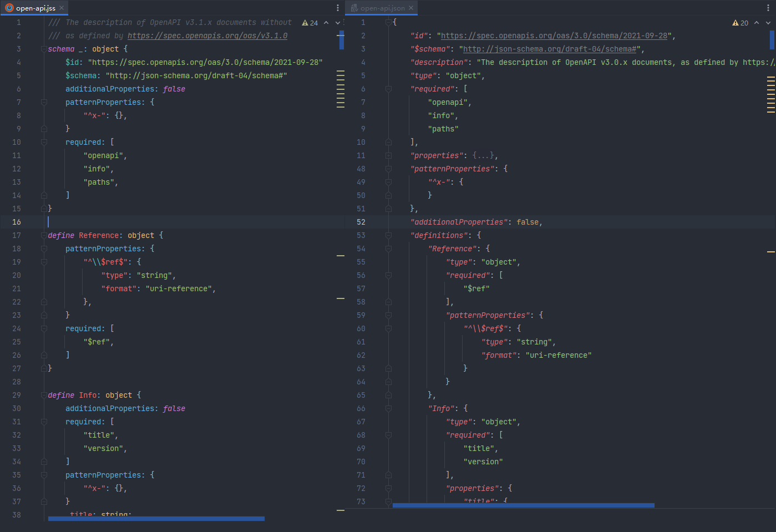Collapse the schema object at line 3
Viewport: 776px width, 532px height.
44,49
